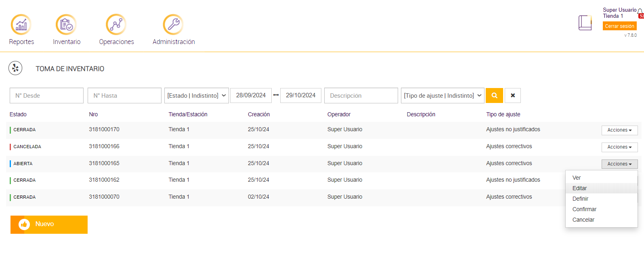Expand the Tipo de ajuste dropdown

[x=443, y=96]
